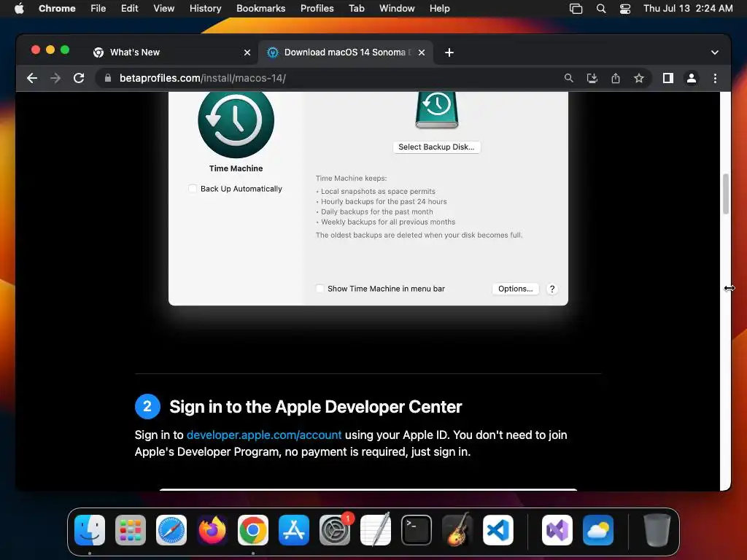
Task: Open Spotlight search in menu bar
Action: click(x=601, y=8)
